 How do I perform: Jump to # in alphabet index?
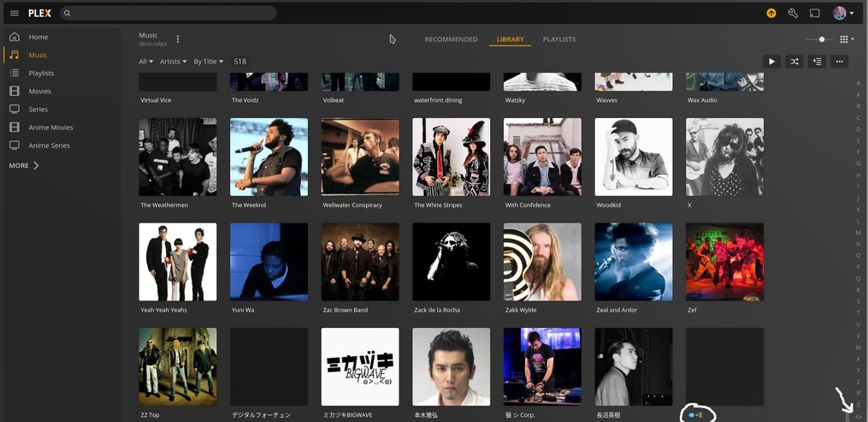tap(859, 83)
